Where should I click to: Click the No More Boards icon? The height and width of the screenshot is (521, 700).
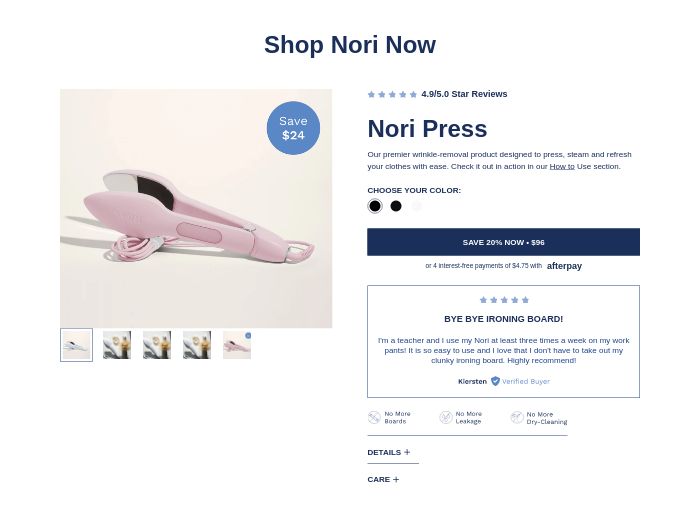(x=374, y=417)
